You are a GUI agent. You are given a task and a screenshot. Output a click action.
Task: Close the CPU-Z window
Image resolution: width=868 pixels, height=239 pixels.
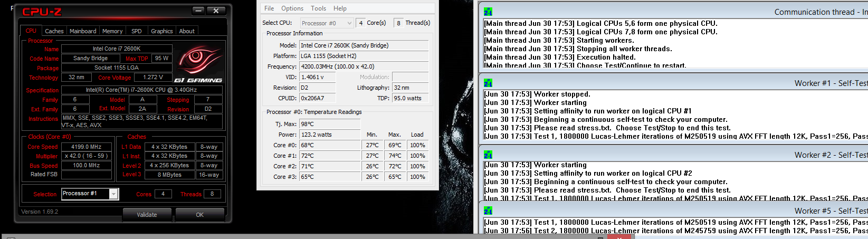(x=216, y=11)
